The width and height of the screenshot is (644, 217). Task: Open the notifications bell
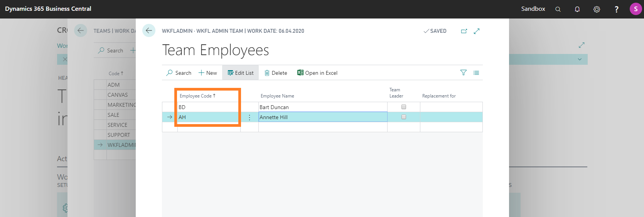(x=577, y=9)
